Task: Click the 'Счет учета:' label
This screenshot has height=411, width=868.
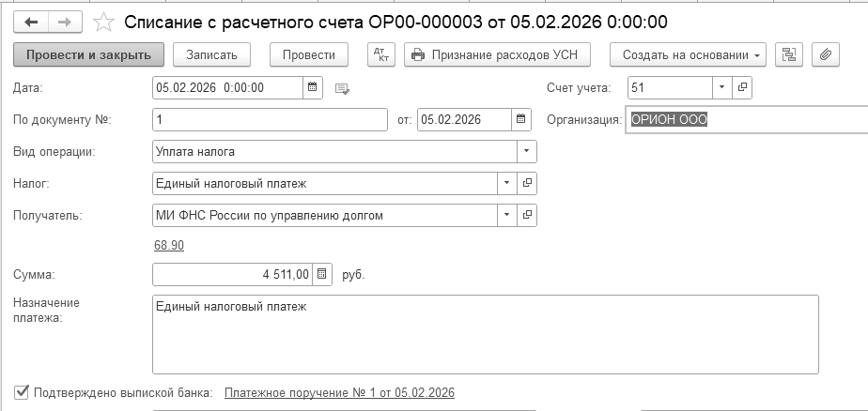Action: pos(579,87)
